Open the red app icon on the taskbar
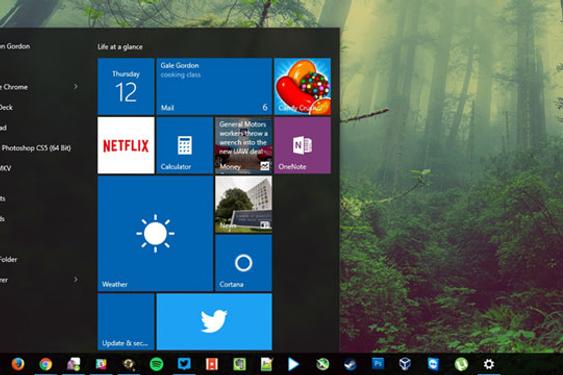The width and height of the screenshot is (563, 375). (x=212, y=364)
